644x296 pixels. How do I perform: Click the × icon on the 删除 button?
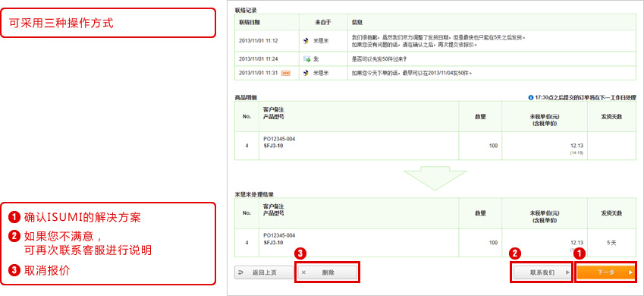click(x=303, y=272)
